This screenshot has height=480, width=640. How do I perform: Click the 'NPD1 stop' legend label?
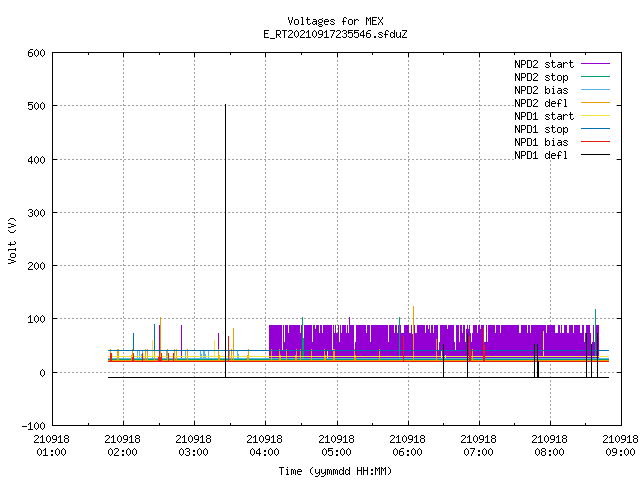coord(541,129)
